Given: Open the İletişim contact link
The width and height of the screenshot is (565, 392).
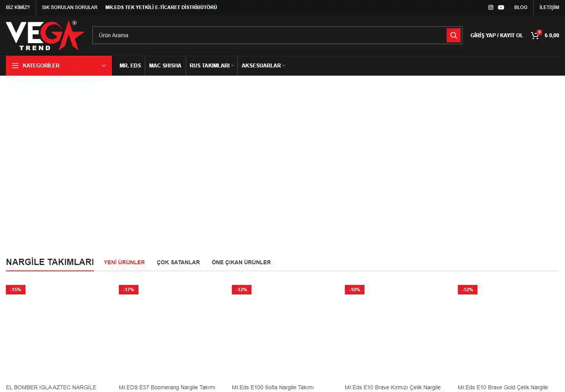Looking at the screenshot, I should (549, 7).
